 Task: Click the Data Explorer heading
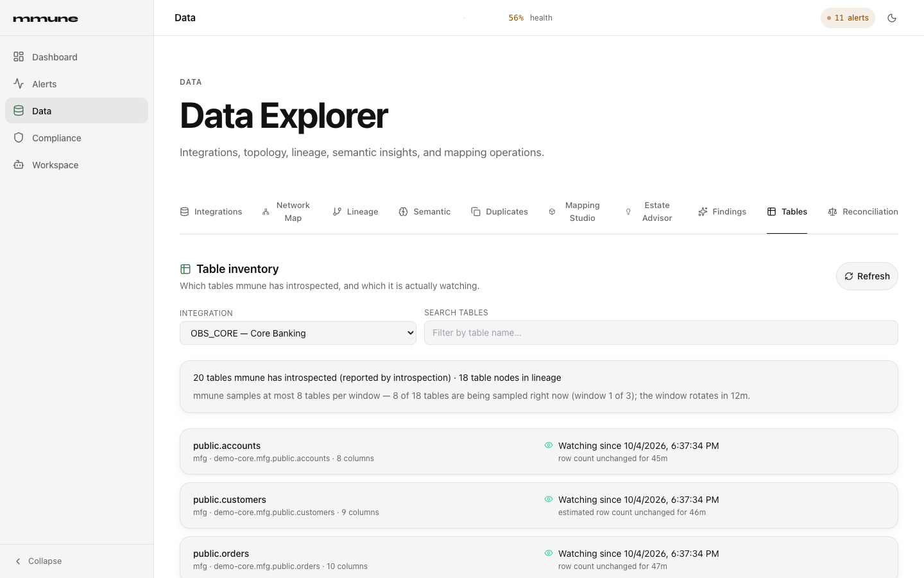click(284, 116)
